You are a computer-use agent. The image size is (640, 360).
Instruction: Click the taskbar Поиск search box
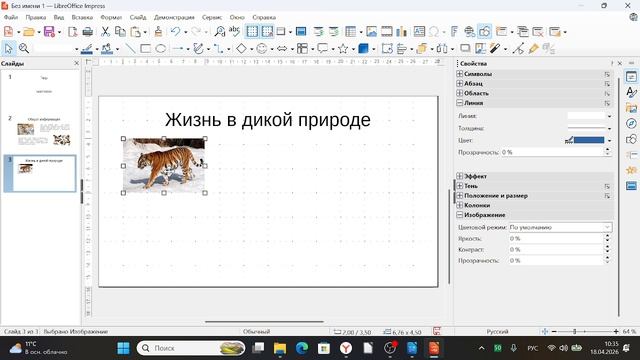tap(191, 348)
